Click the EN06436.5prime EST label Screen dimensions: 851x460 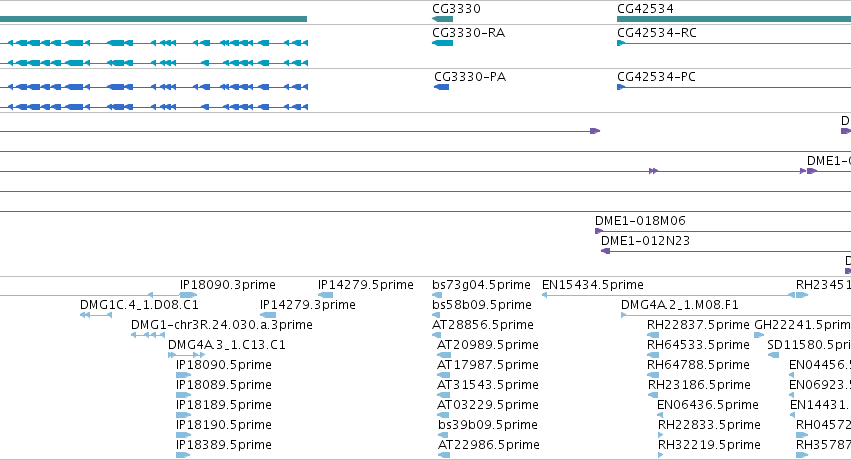708,405
